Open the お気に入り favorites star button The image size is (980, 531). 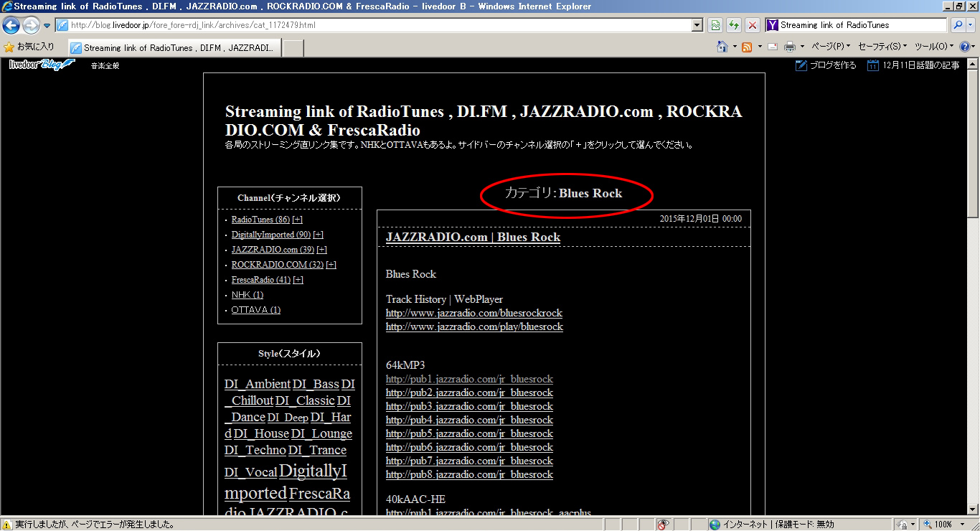click(29, 47)
